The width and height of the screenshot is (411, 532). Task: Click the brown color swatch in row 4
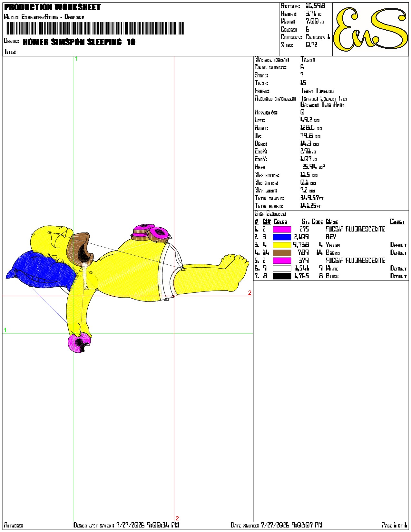click(x=282, y=253)
